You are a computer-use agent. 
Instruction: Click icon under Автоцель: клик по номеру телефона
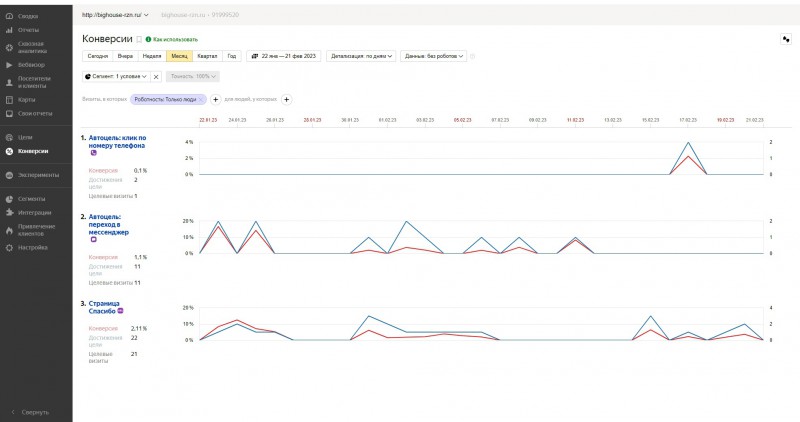[93, 153]
